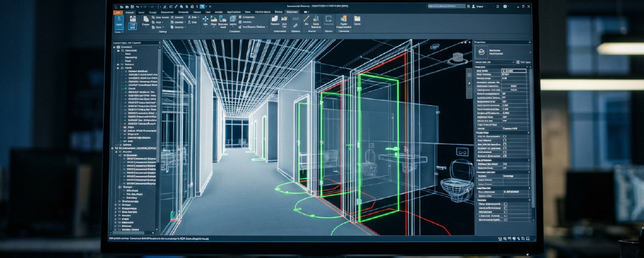Select the diagonal line drawing tool icon
Viewport: 644px width, 258px height.
(307, 19)
